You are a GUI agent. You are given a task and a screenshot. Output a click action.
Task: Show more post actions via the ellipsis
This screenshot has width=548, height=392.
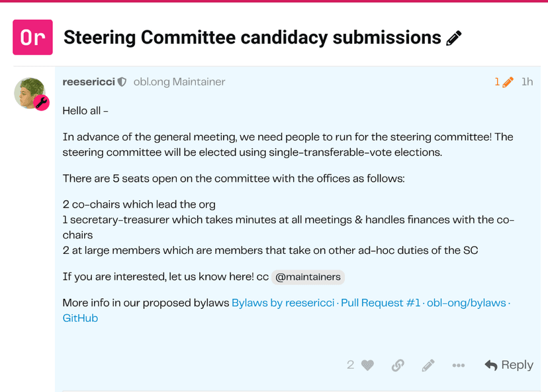tap(458, 365)
